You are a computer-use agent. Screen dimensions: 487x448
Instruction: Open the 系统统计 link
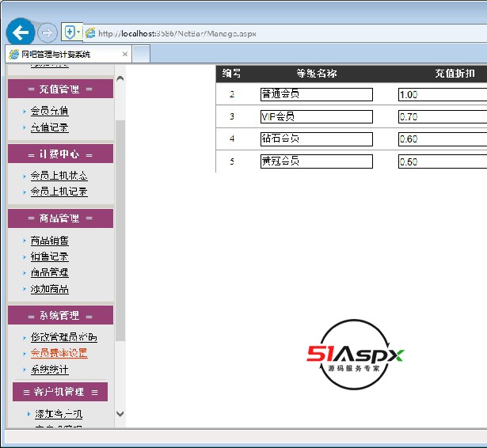49,370
